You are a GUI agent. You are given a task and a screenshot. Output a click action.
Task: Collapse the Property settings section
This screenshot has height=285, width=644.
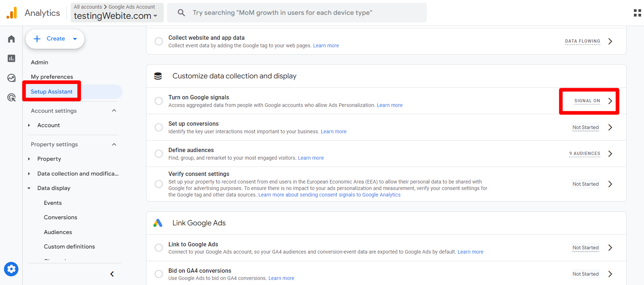pos(114,144)
